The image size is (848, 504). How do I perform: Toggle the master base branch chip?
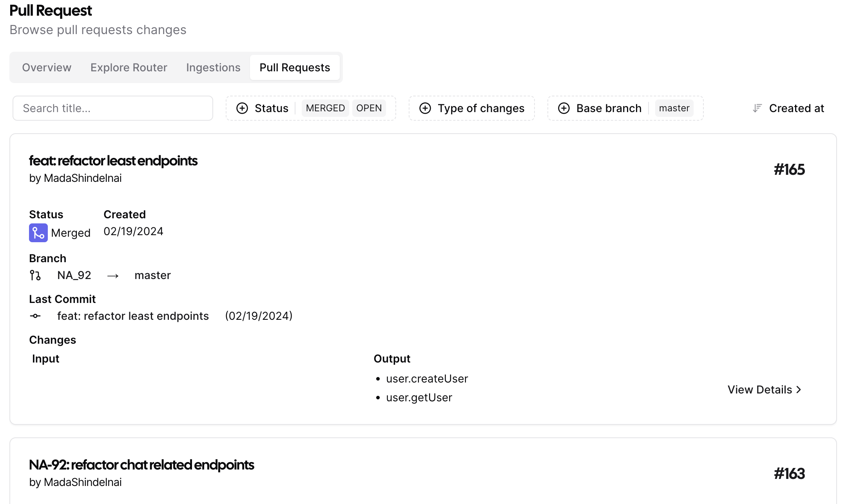(674, 108)
